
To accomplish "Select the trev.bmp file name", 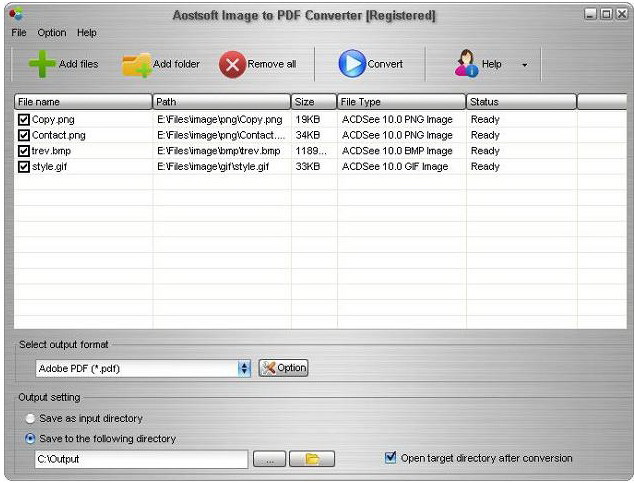I will (51, 151).
